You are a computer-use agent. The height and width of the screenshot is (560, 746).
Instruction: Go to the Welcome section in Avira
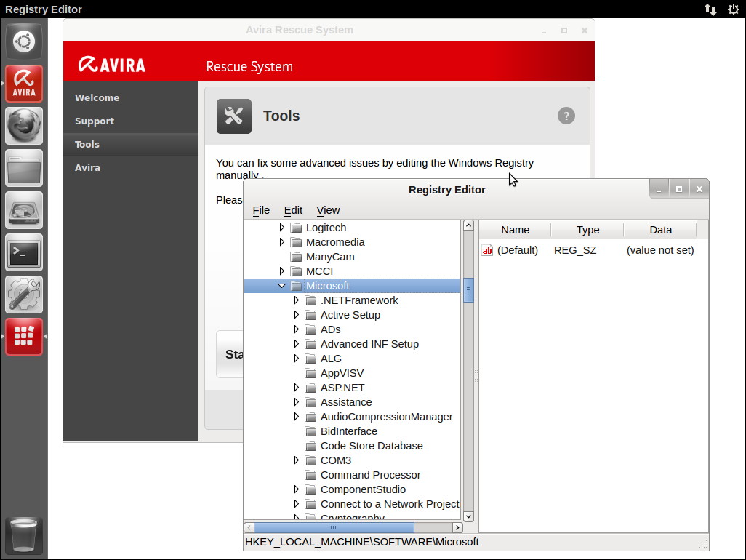[x=97, y=98]
